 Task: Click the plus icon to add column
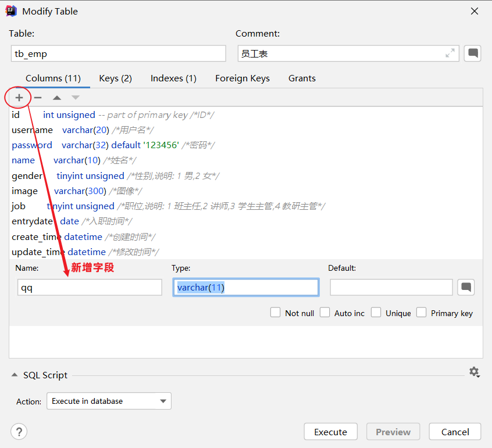(19, 98)
